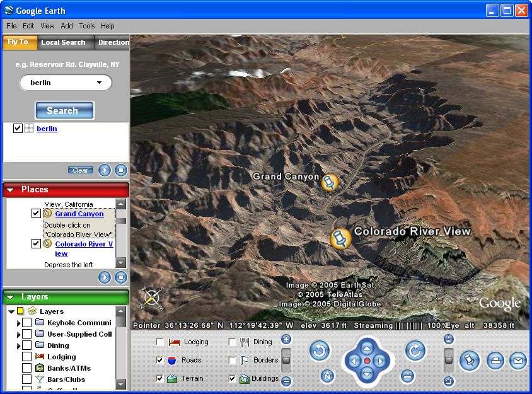The height and width of the screenshot is (394, 532).
Task: Rotate view clockwise with the rotate icon
Action: click(415, 352)
